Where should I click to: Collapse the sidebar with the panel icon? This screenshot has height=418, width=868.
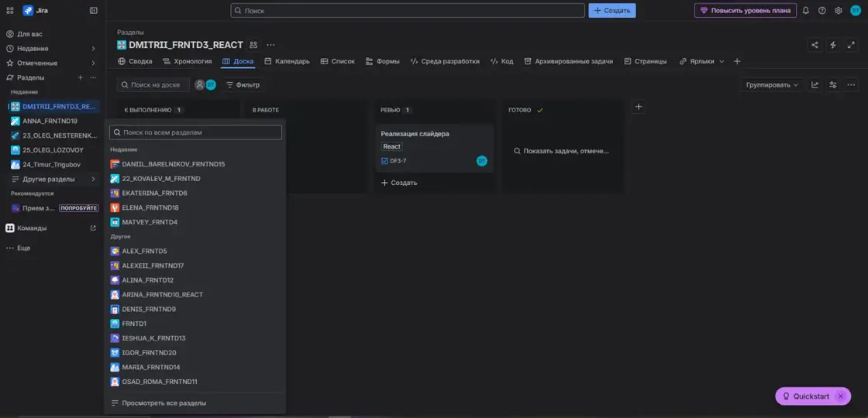(94, 11)
